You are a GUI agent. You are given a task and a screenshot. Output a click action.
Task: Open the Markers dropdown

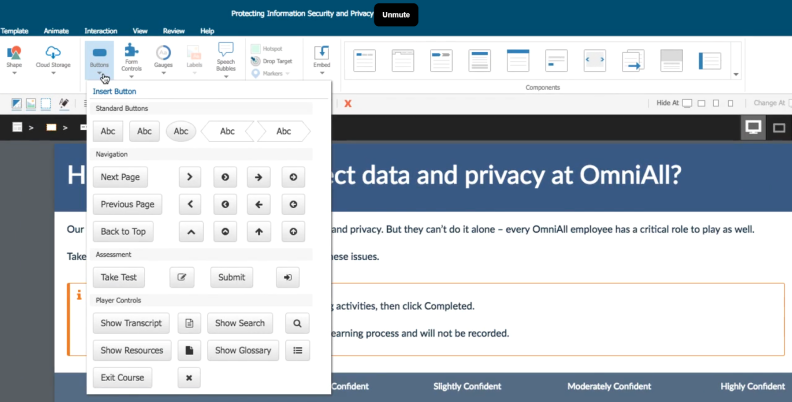tap(271, 73)
